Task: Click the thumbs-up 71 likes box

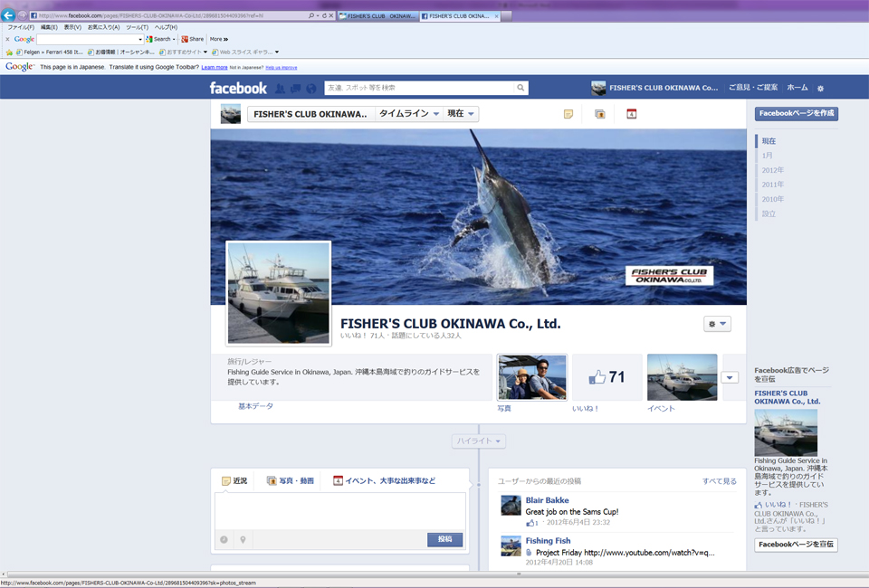Action: click(606, 377)
